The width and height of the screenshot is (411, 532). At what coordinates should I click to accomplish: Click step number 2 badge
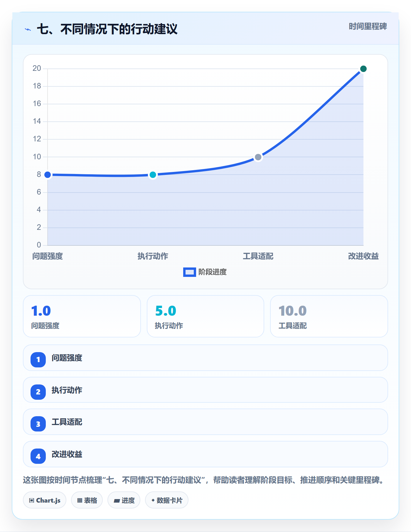tap(38, 392)
